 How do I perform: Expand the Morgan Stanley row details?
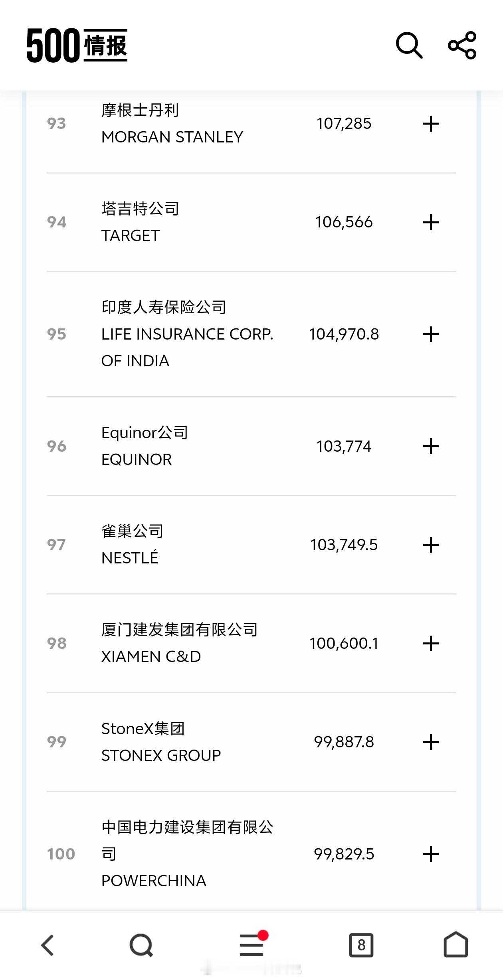[x=431, y=124]
